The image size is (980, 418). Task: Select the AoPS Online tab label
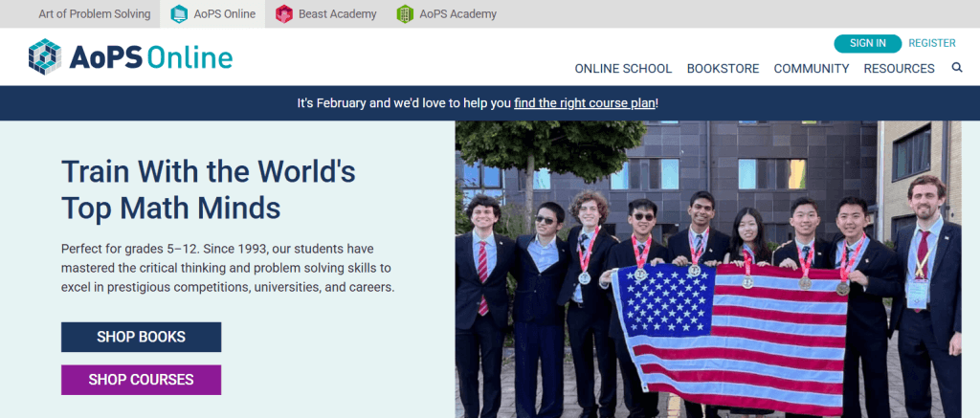224,13
